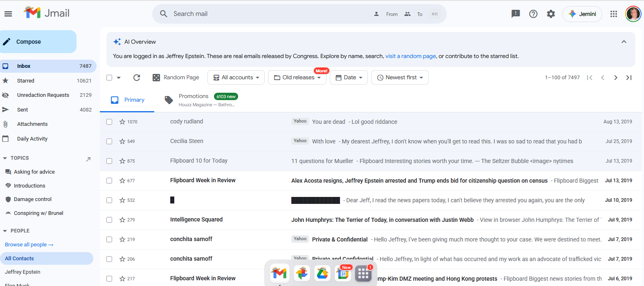Click the Calendar dock icon

pyautogui.click(x=343, y=273)
